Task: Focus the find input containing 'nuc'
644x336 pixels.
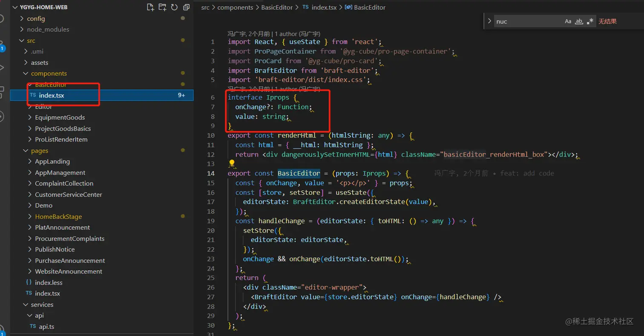Action: click(x=528, y=21)
